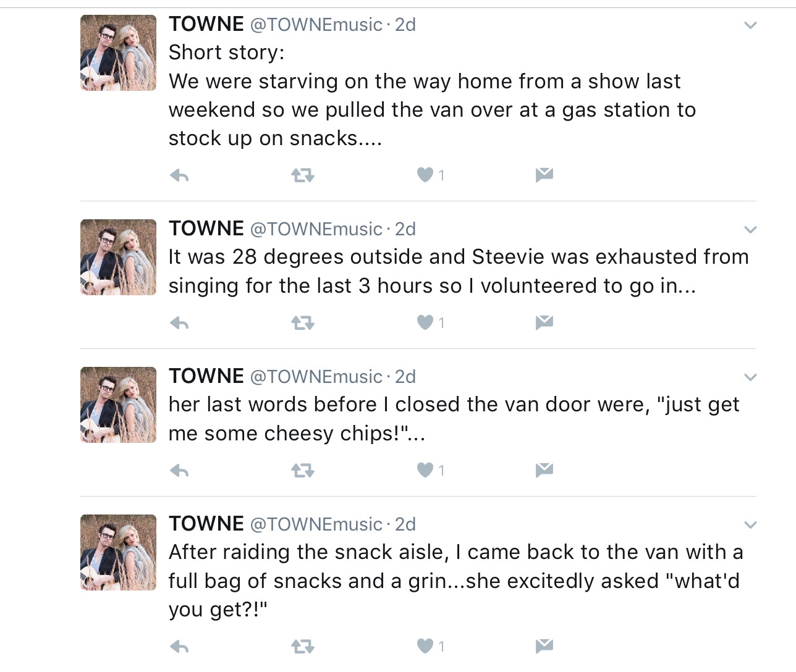Like the "28 degrees outside" tweet
This screenshot has height=672, width=796.
[x=425, y=322]
